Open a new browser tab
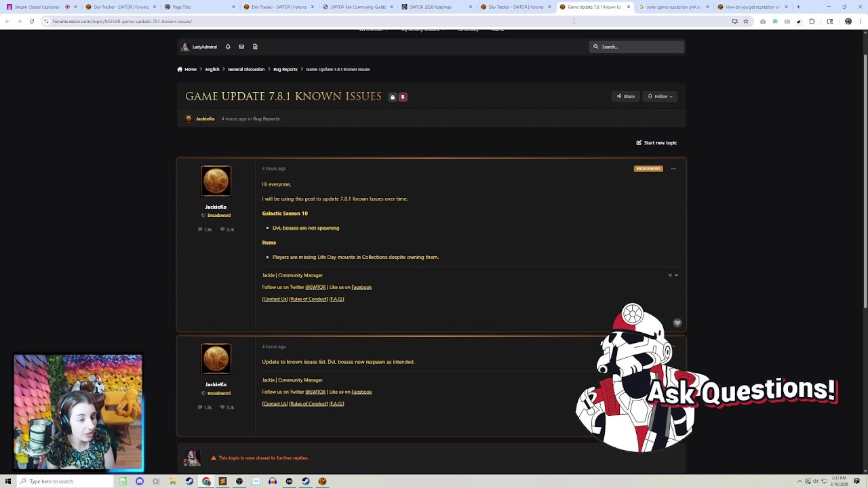868x488 pixels. [x=798, y=7]
